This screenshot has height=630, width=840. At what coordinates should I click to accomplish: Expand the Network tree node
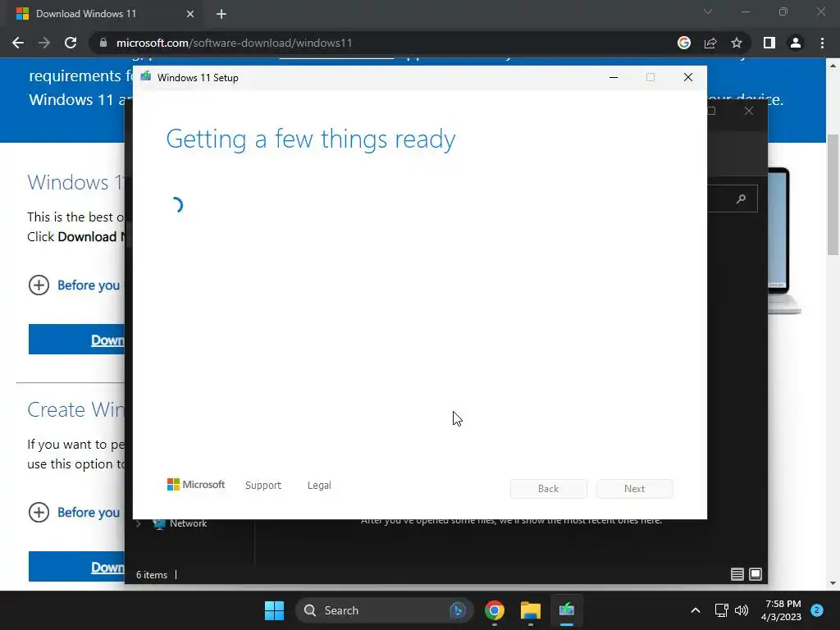click(138, 523)
